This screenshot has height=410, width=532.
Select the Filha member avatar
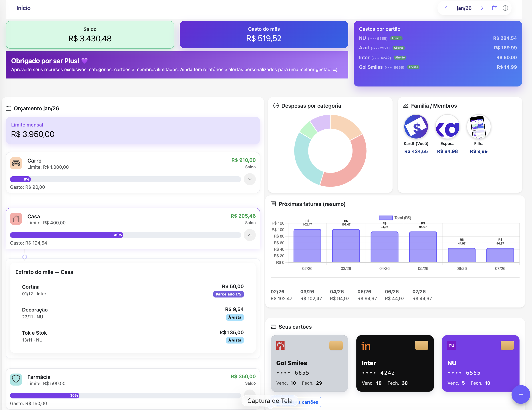click(x=478, y=127)
